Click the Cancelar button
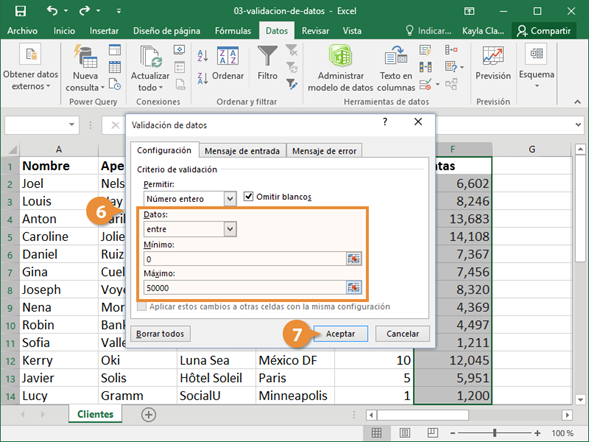 point(402,333)
